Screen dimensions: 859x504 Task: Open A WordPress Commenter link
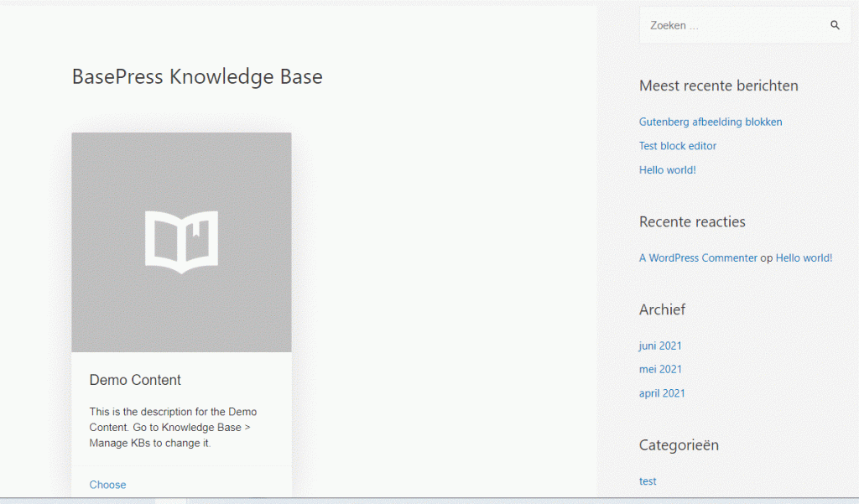pos(698,257)
